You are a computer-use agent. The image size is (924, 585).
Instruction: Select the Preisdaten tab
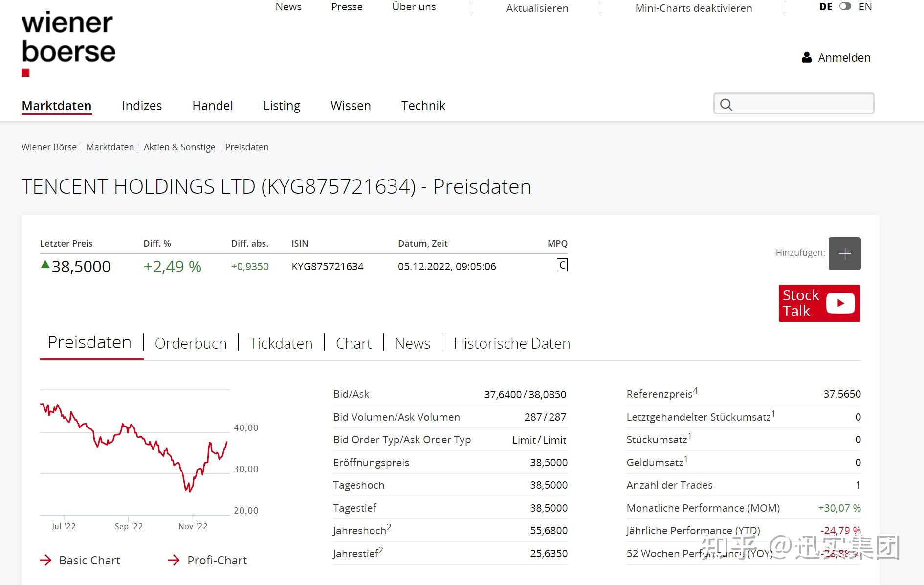(89, 342)
